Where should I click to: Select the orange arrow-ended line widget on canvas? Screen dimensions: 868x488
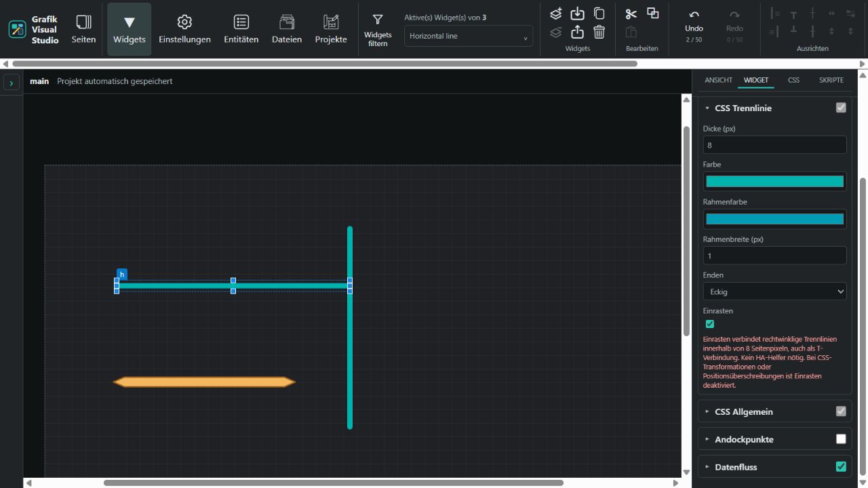(x=204, y=382)
